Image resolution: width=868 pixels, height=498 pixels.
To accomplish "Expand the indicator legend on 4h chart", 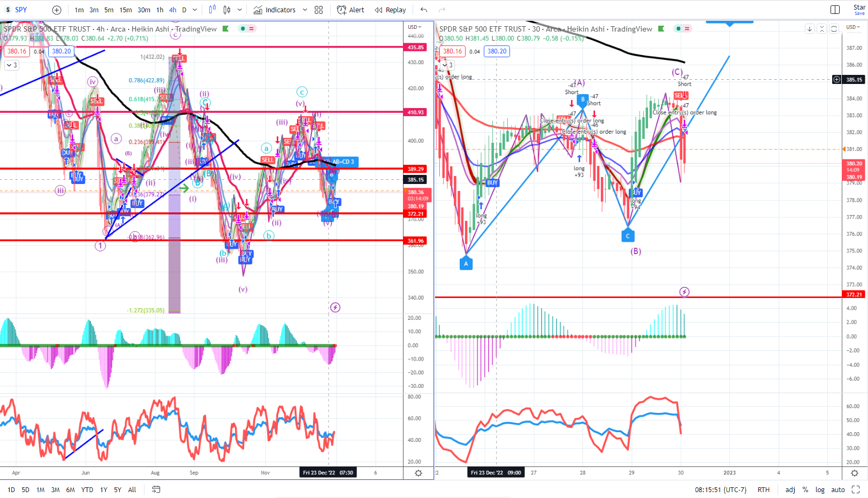I will click(x=12, y=65).
